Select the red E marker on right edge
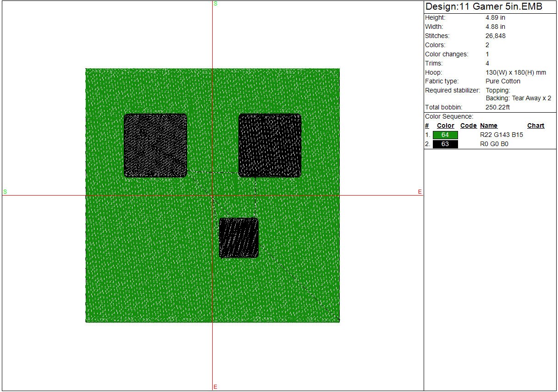Image resolution: width=558 pixels, height=392 pixels. [420, 192]
